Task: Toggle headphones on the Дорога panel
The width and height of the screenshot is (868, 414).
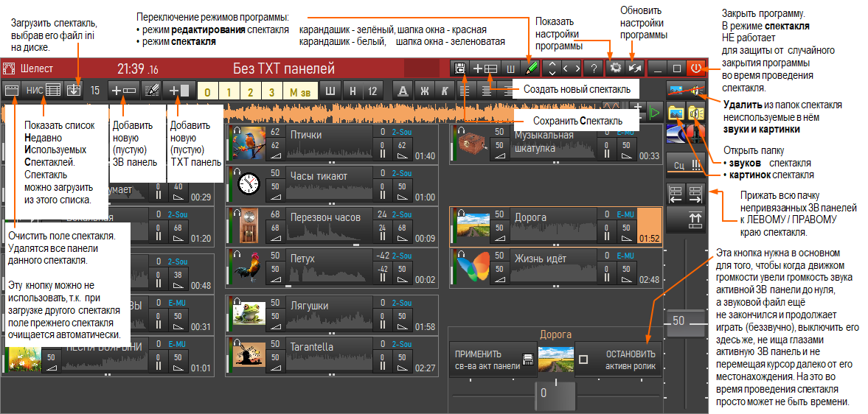Action: coord(462,213)
